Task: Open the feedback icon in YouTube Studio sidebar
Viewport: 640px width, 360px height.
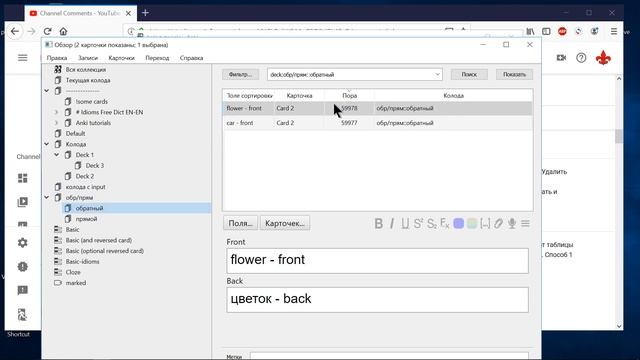Action: click(22, 290)
